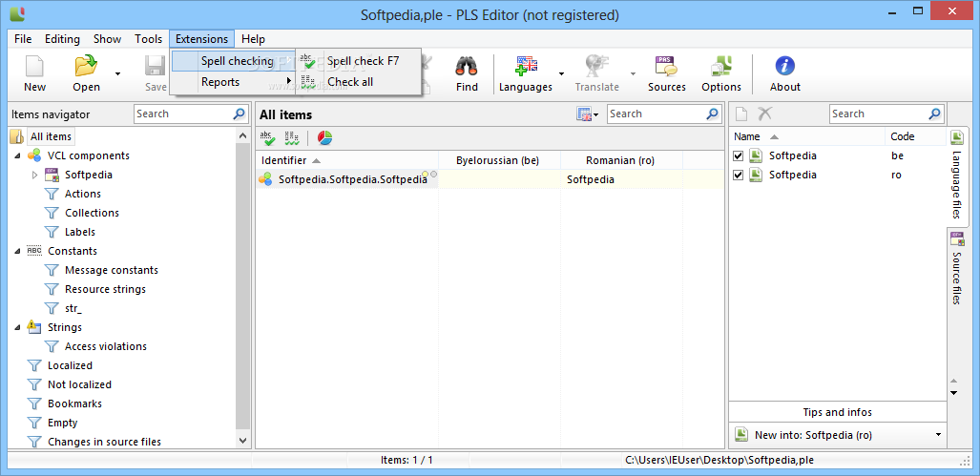980x476 pixels.
Task: Sort language files by Name header
Action: pos(807,136)
